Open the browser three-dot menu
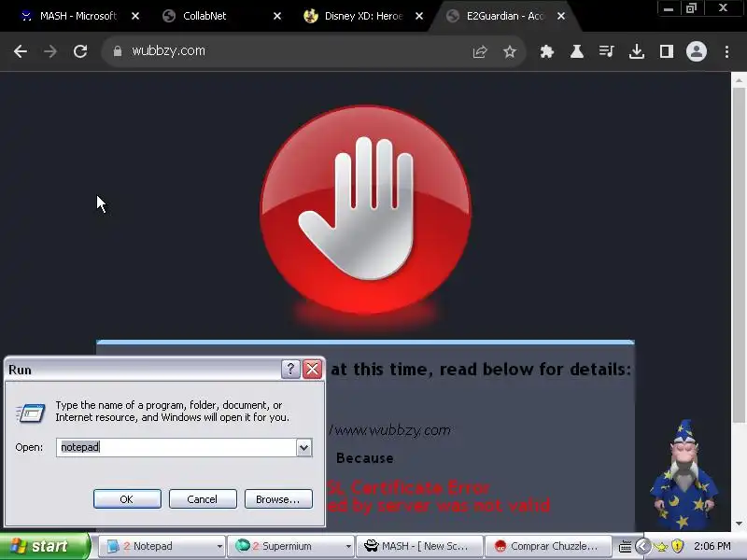747x560 pixels. 726,51
